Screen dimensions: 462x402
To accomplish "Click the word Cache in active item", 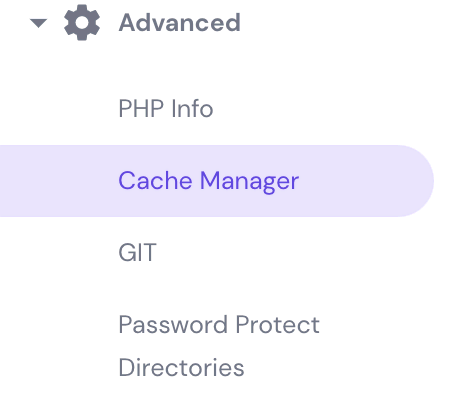I will click(155, 180).
